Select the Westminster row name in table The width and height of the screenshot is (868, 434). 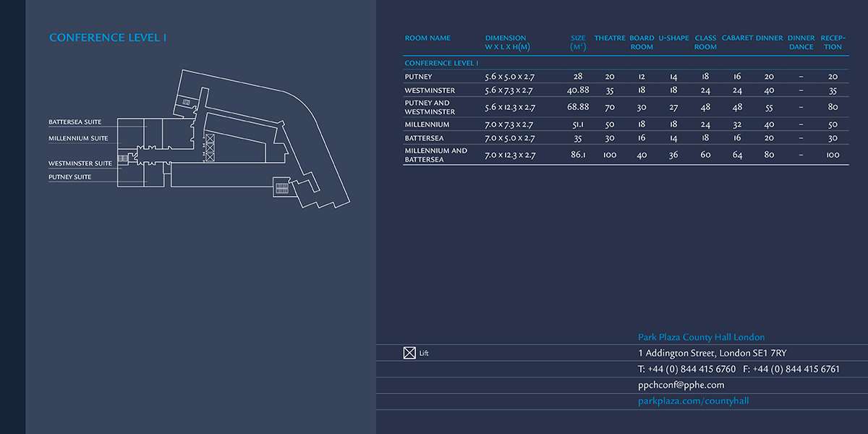[430, 90]
